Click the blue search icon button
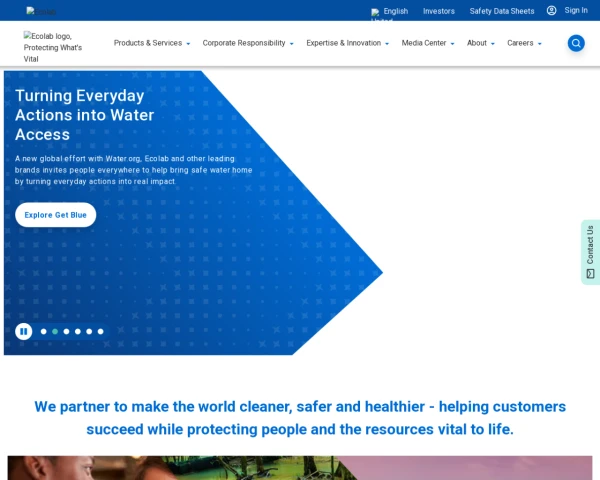The image size is (600, 480). coord(576,43)
